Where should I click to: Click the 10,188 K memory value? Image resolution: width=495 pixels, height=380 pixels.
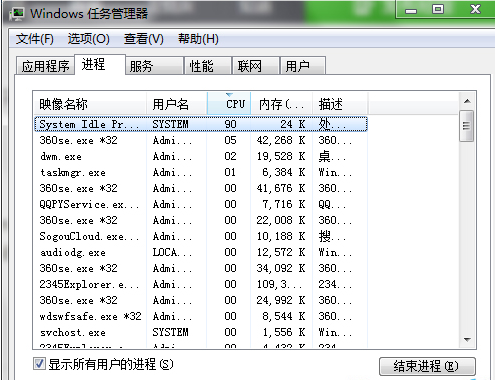281,236
